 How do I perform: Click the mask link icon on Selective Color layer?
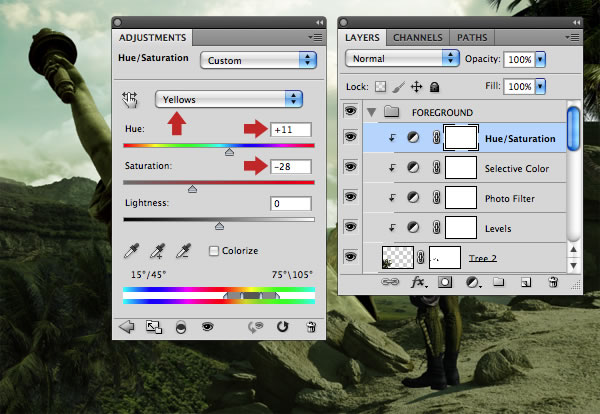click(x=436, y=168)
